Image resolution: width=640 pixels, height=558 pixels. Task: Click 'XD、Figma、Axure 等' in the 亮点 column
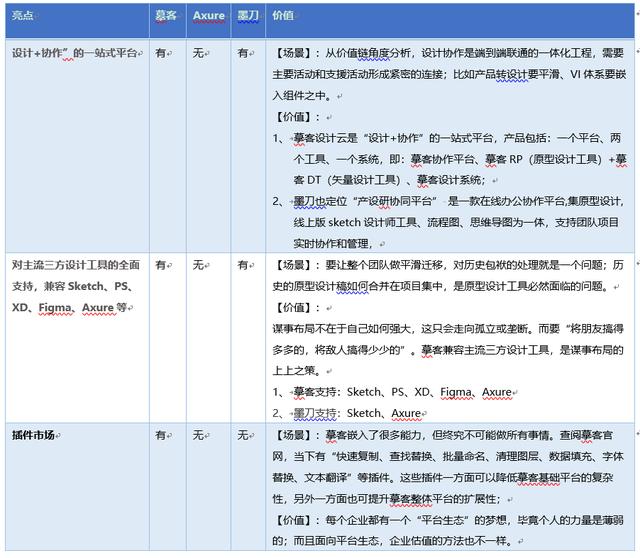coord(69,307)
